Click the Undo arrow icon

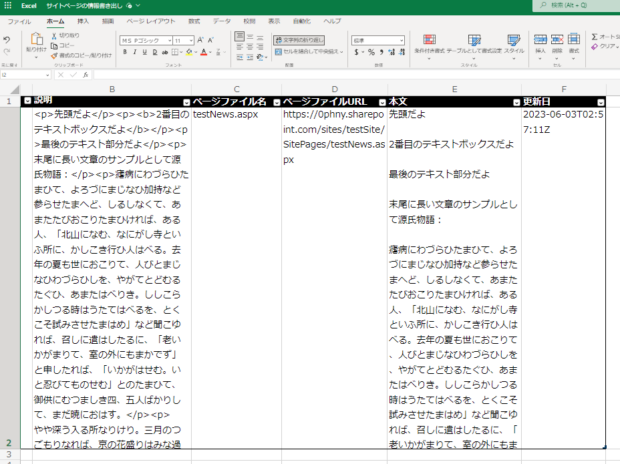point(7,40)
